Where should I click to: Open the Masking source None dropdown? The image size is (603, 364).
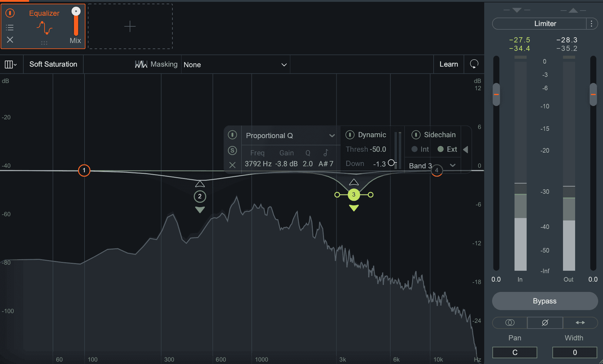tap(235, 65)
